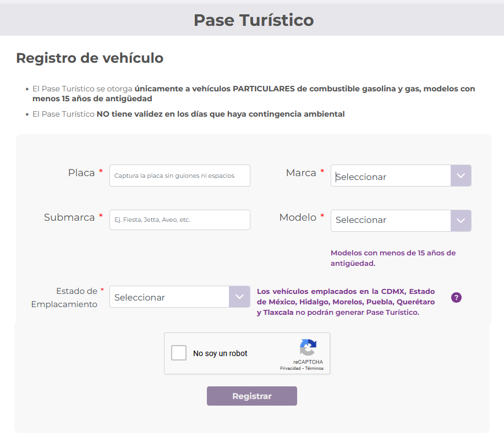Click the "Modelos con menos de 15 años" note
504x437 pixels.
pos(393,258)
